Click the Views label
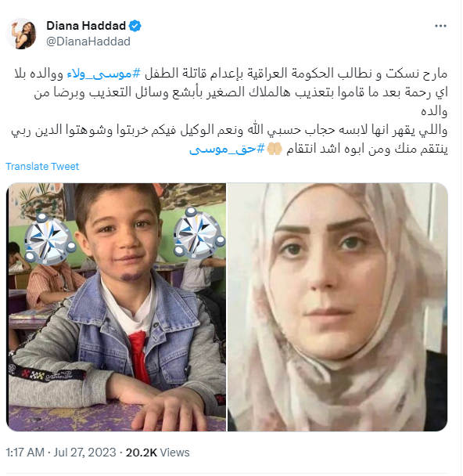463x476 pixels. [x=174, y=453]
